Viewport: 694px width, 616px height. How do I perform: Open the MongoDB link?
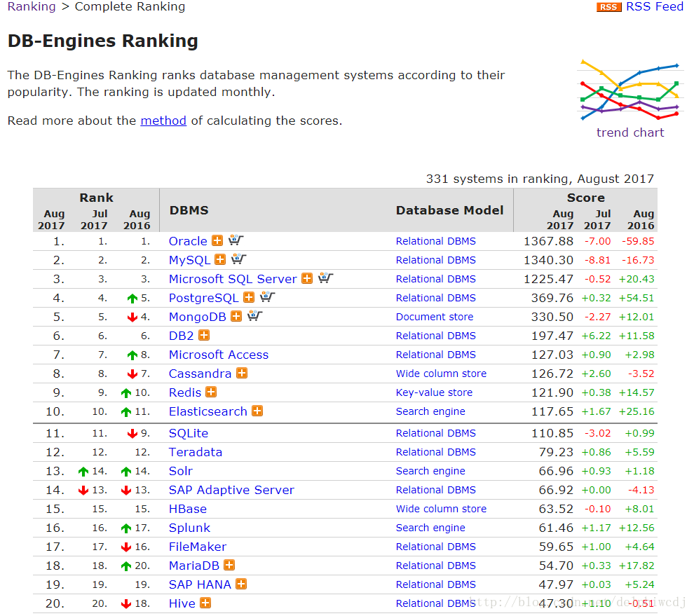[198, 317]
